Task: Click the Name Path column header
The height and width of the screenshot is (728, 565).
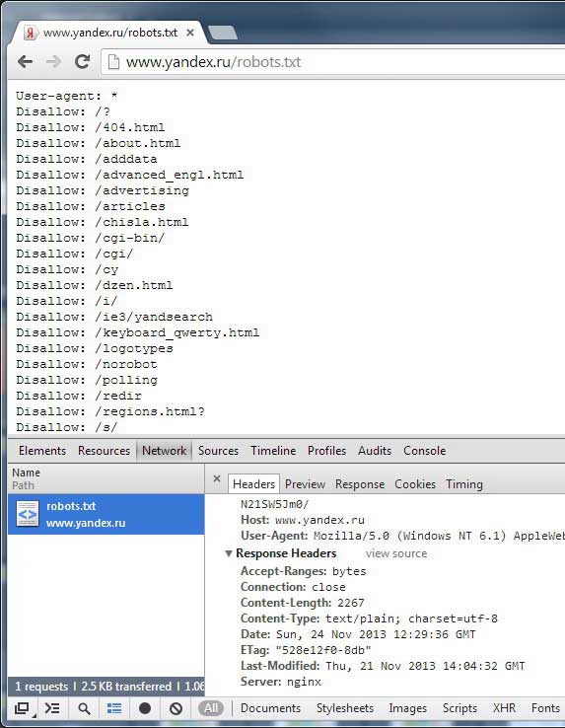Action: click(106, 478)
